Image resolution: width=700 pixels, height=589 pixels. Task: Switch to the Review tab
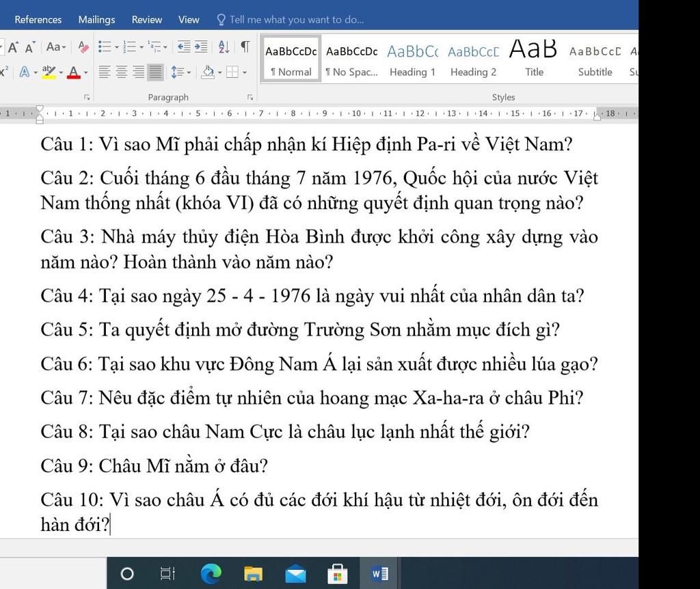point(146,20)
